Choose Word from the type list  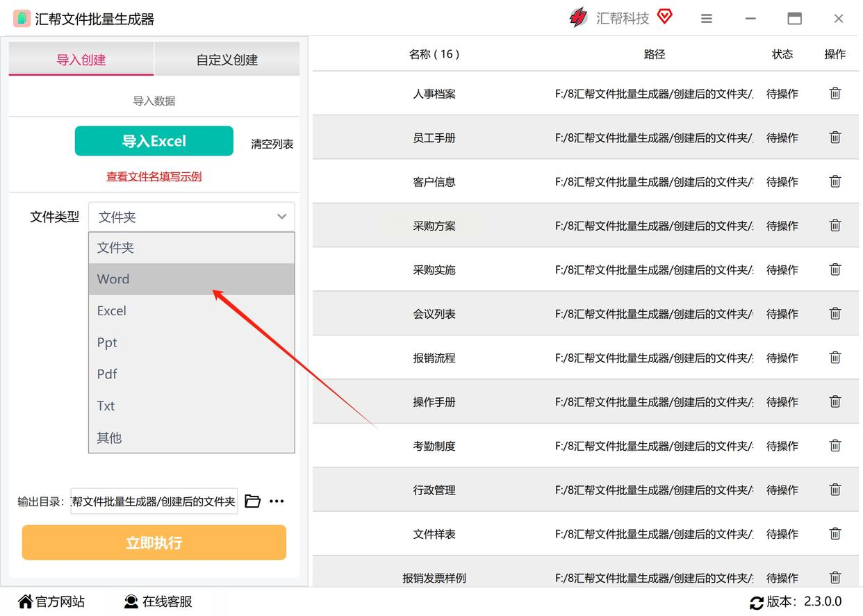point(192,279)
